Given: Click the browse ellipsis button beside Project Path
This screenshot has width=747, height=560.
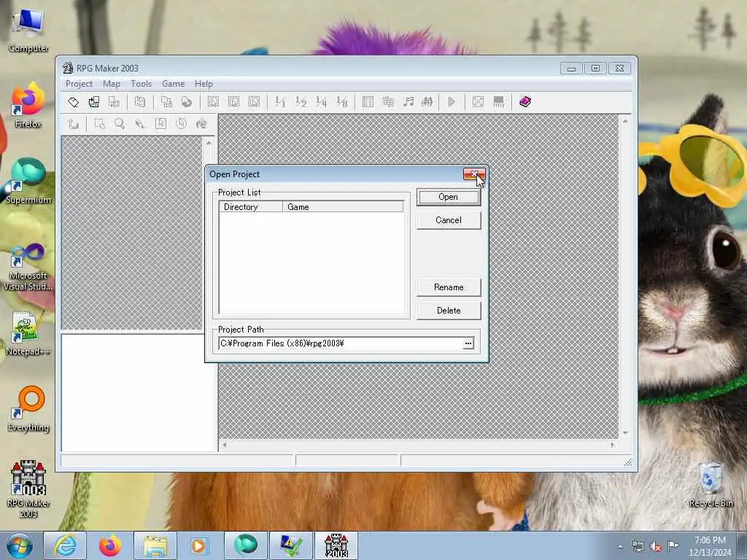Looking at the screenshot, I should 468,343.
